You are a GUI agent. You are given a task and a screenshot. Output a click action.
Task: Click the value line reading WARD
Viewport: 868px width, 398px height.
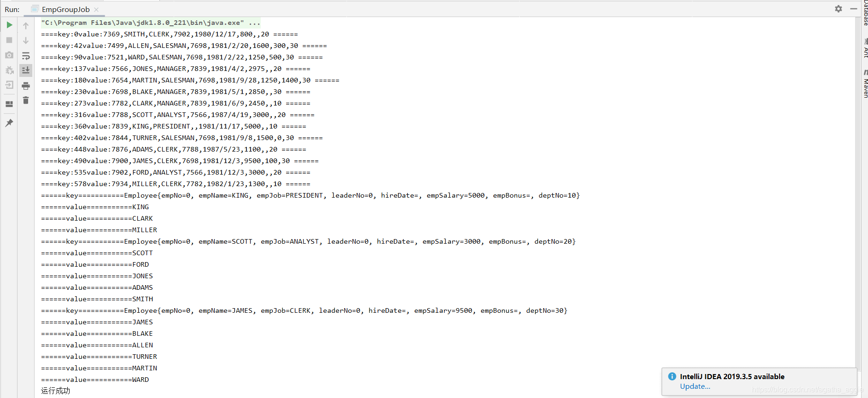pyautogui.click(x=95, y=380)
